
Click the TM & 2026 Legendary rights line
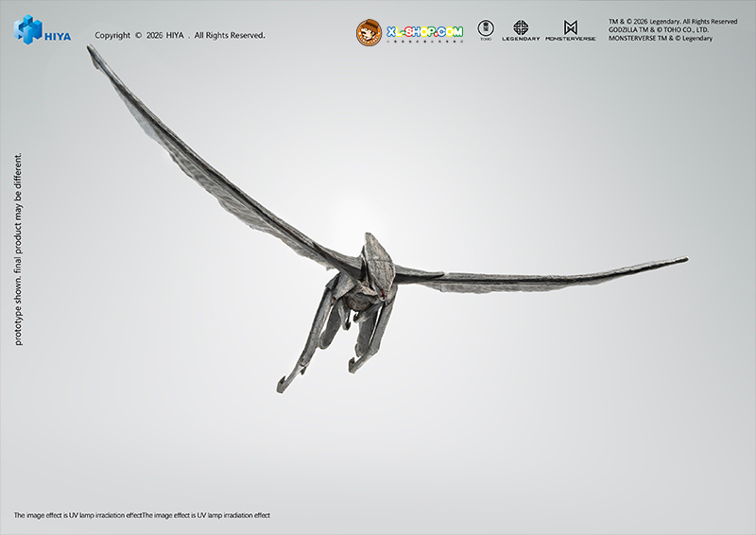672,21
